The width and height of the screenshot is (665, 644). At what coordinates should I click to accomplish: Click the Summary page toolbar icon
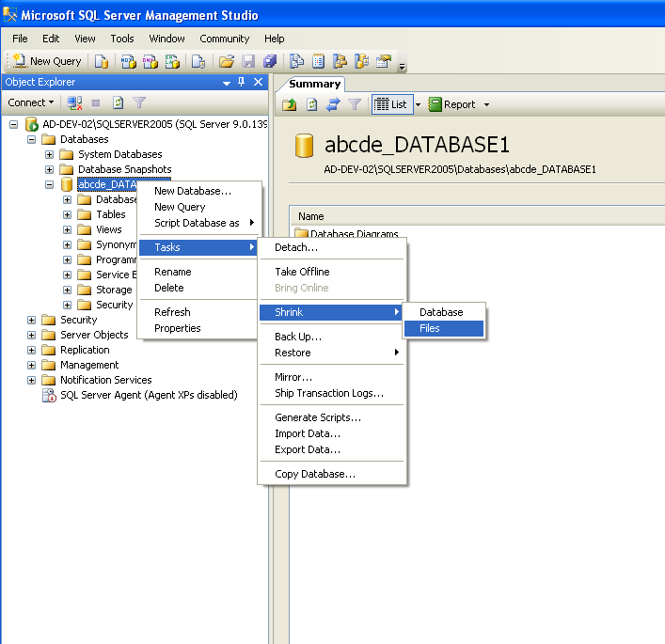tap(318, 61)
